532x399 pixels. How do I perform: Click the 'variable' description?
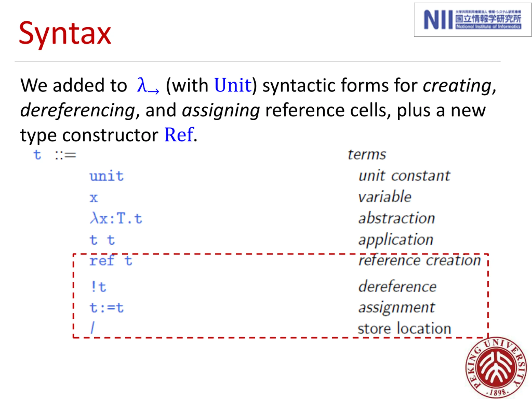[385, 197]
